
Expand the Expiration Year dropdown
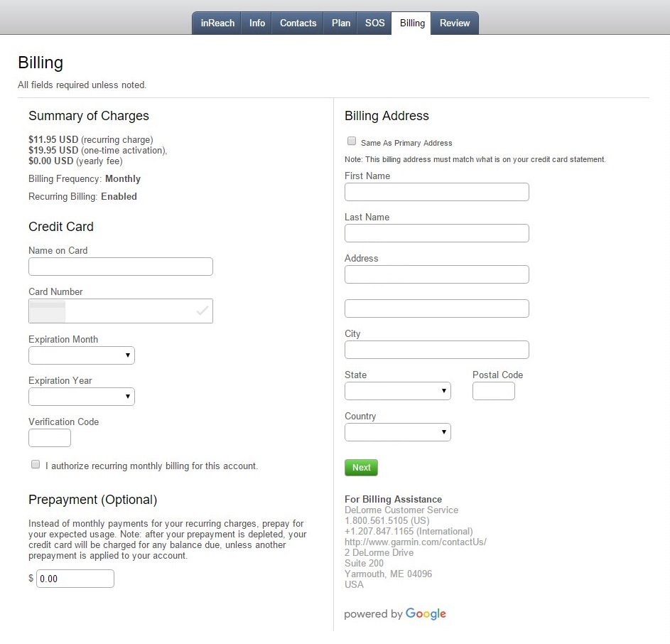[82, 397]
